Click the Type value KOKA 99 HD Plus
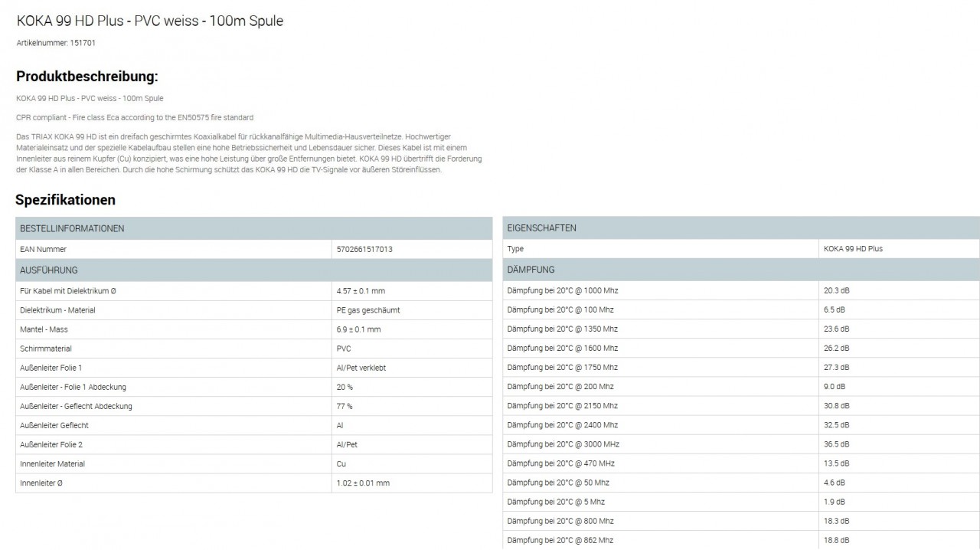This screenshot has height=550, width=980. 853,249
